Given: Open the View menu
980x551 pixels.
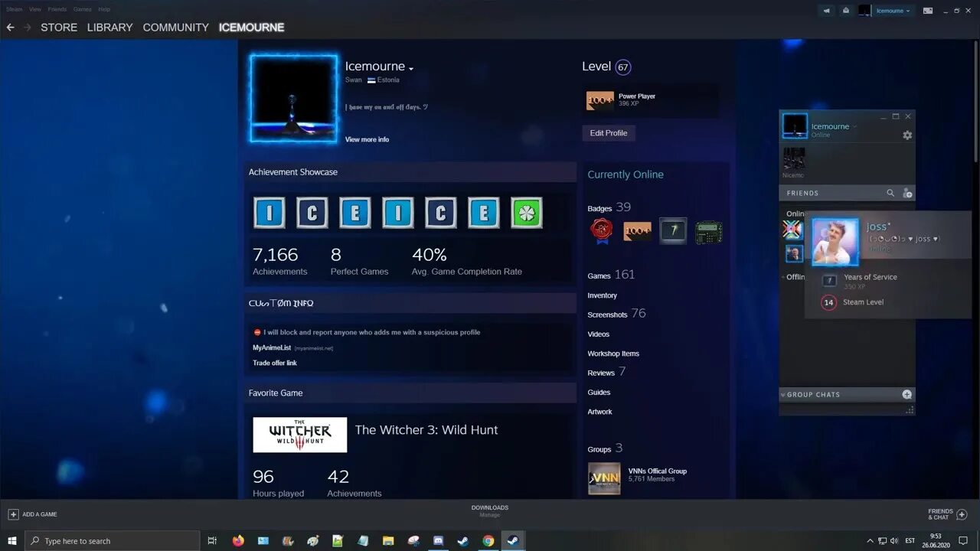Looking at the screenshot, I should (35, 9).
